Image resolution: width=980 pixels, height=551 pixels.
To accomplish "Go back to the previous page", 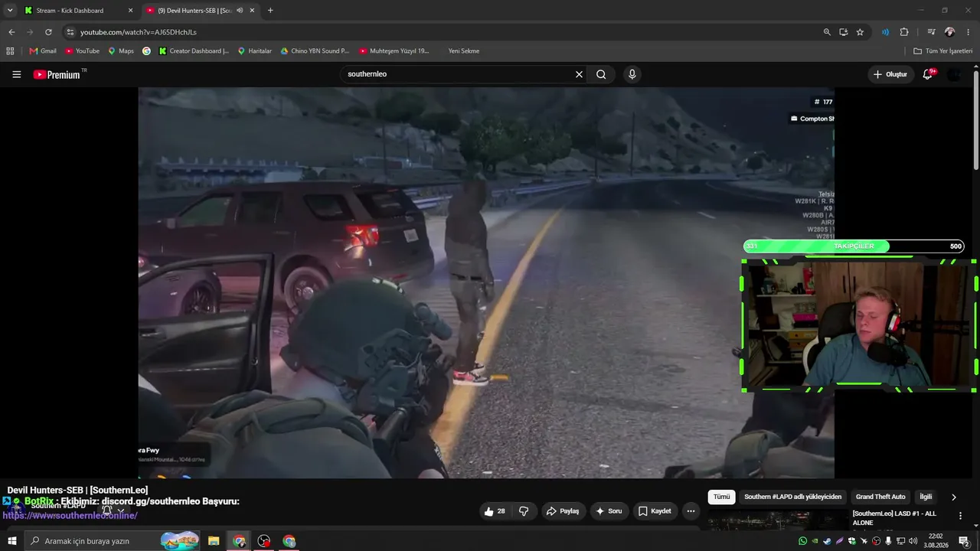I will (x=11, y=32).
